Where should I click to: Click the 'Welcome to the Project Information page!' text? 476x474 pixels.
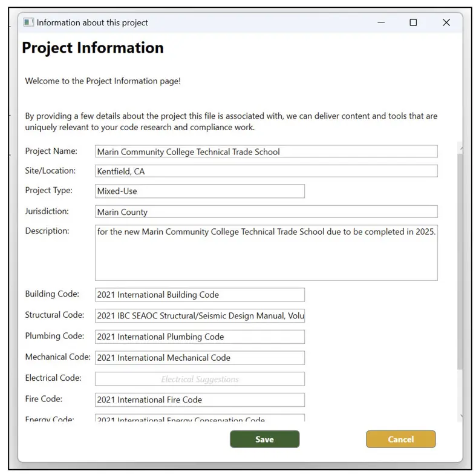point(103,81)
